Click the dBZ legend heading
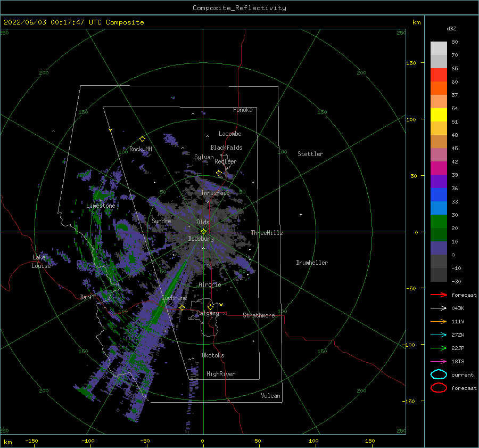 pos(451,29)
